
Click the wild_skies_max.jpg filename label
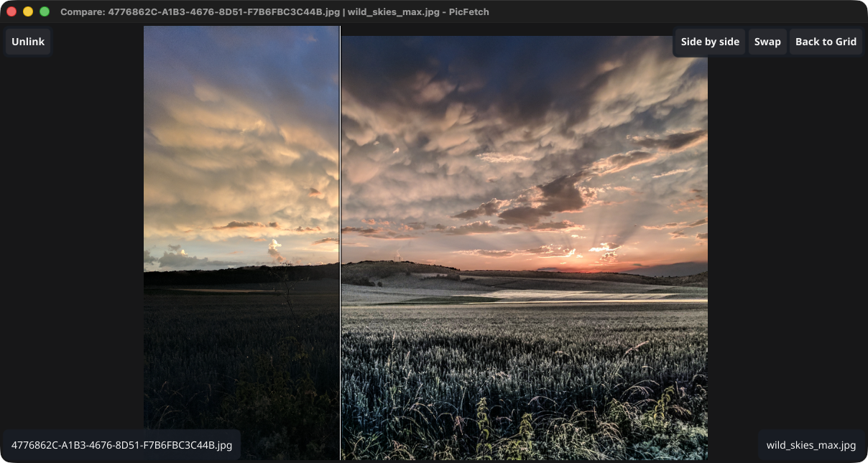[x=811, y=445]
